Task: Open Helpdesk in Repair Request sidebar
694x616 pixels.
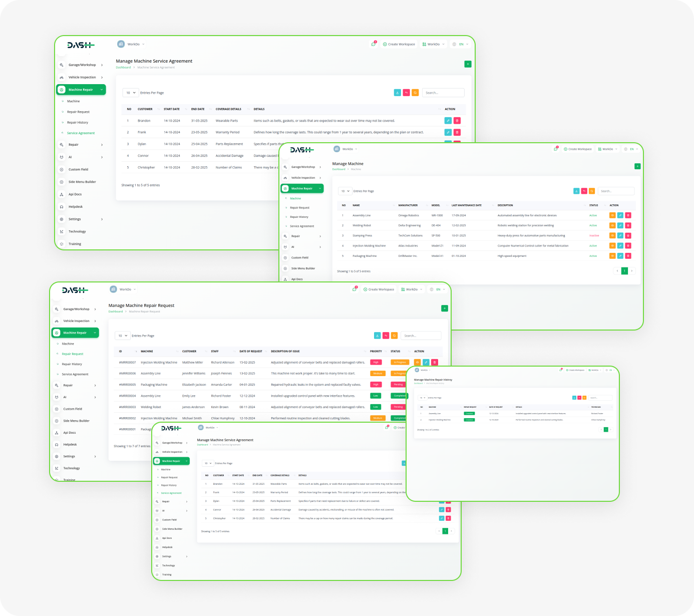Action: [x=70, y=445]
